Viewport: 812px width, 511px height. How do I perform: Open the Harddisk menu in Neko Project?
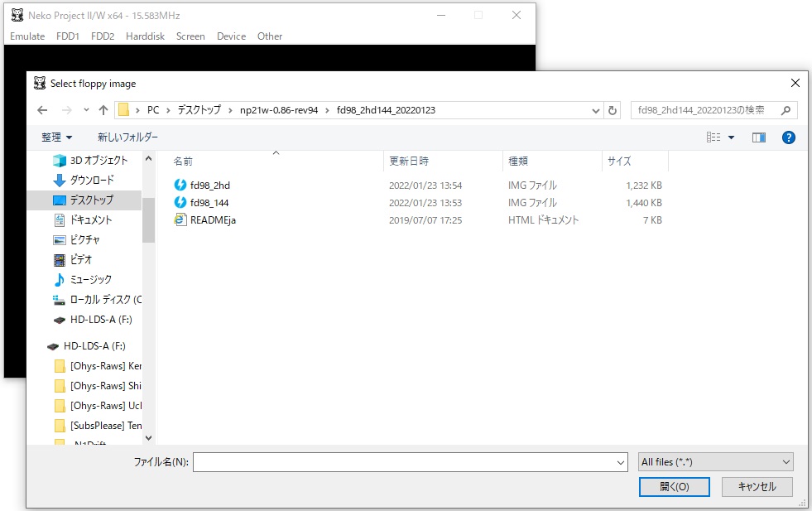[x=145, y=36]
